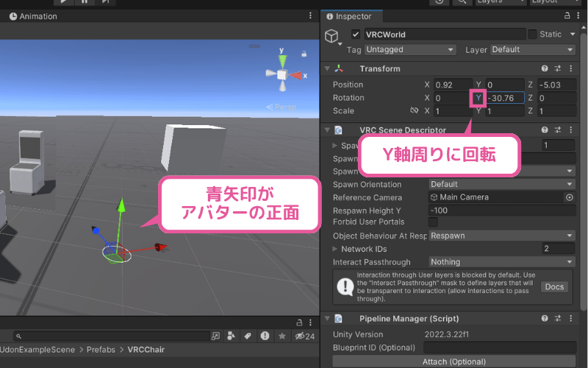Open object picker for Reference Camera
Image resolution: width=588 pixels, height=368 pixels.
point(569,197)
